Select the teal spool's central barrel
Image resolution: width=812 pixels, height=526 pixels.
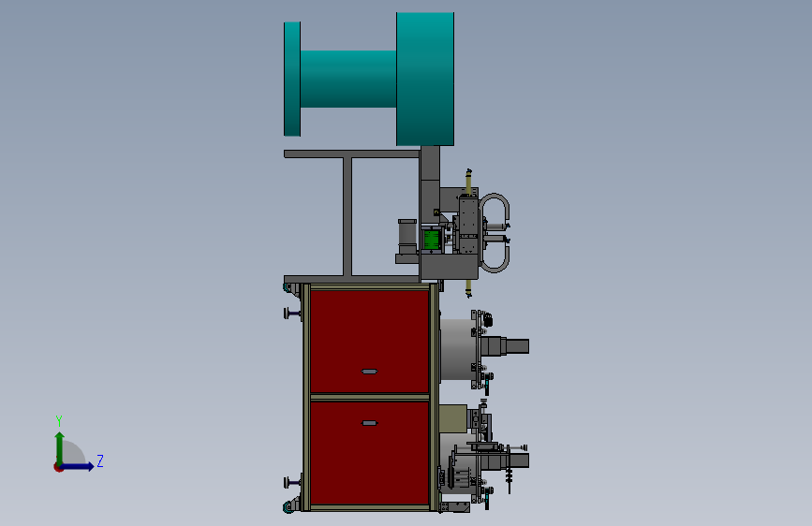tap(348, 79)
